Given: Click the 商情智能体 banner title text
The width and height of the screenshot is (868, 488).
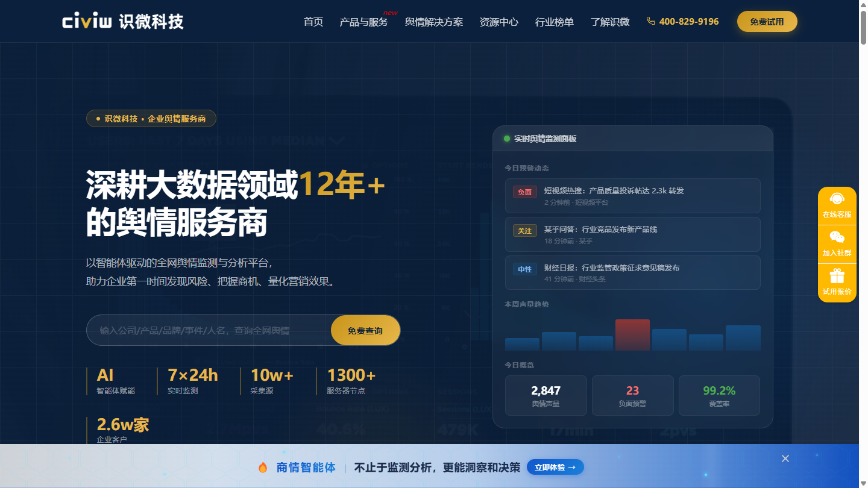Looking at the screenshot, I should 306,467.
